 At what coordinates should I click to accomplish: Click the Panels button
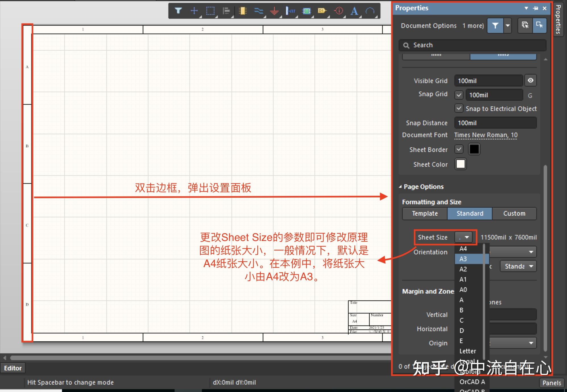coord(552,383)
